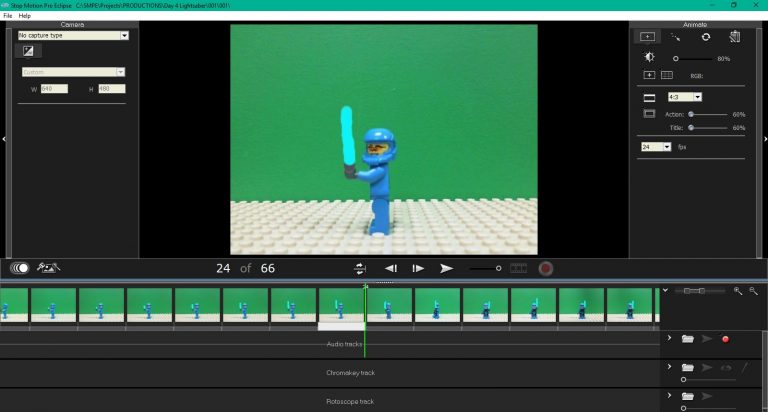The height and width of the screenshot is (412, 768).
Task: Step back one frame
Action: click(x=391, y=268)
